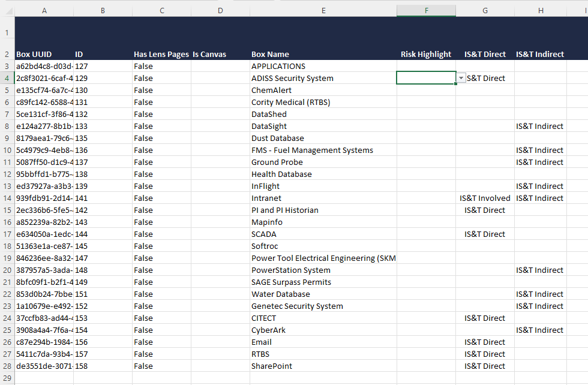The width and height of the screenshot is (588, 385).
Task: Click the "IS&T Indirect" cell in DataSight row
Action: (539, 127)
